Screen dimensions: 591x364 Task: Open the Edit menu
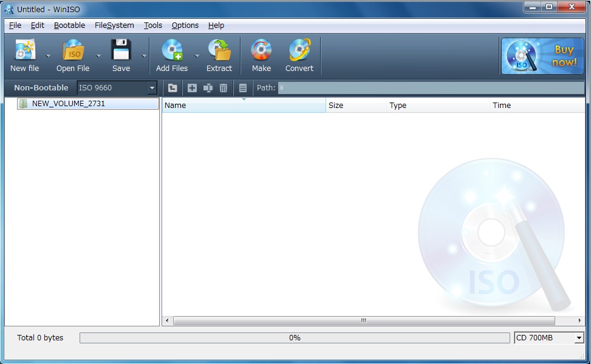(x=37, y=25)
